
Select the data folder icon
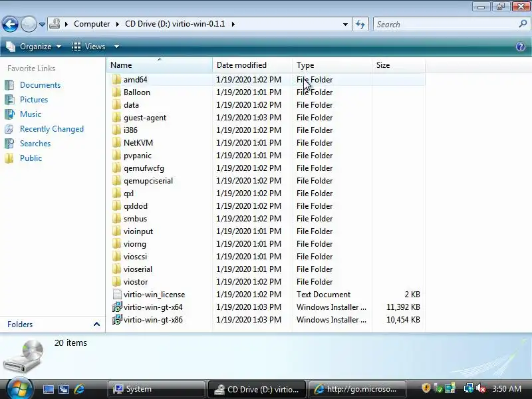[x=116, y=105]
